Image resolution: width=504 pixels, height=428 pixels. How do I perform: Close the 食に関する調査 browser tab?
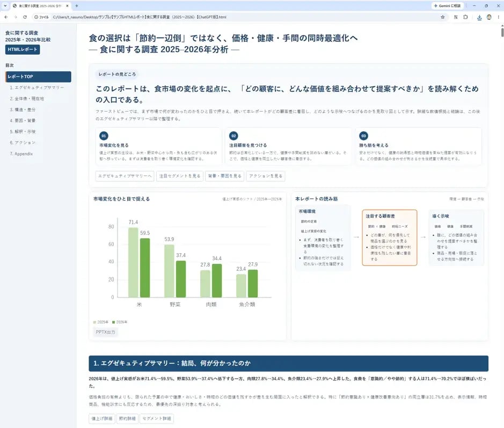[x=67, y=6]
